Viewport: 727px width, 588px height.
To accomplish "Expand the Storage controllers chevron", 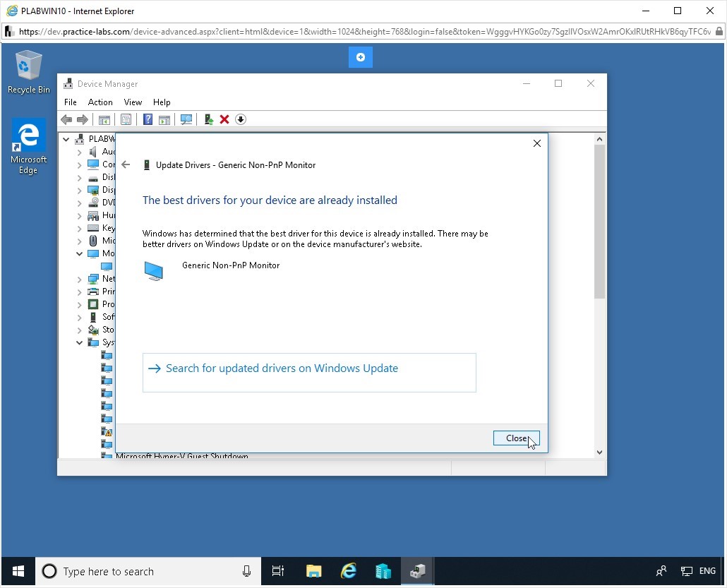I will [79, 330].
